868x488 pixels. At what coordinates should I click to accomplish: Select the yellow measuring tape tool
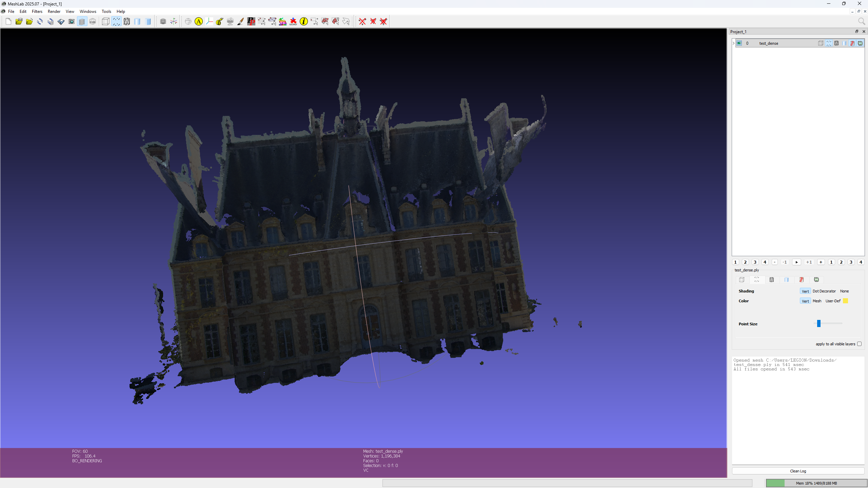click(219, 22)
